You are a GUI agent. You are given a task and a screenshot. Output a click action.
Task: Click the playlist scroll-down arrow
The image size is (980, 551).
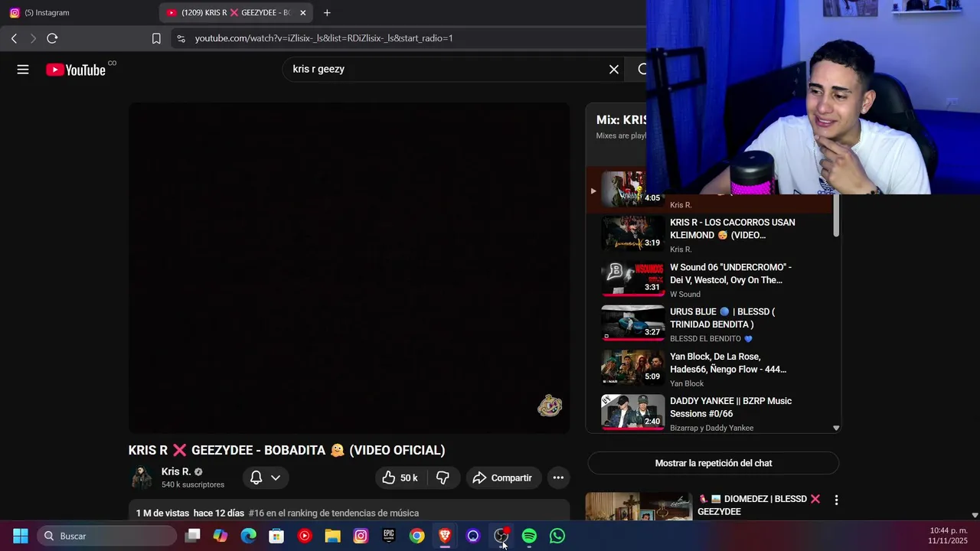[836, 429]
